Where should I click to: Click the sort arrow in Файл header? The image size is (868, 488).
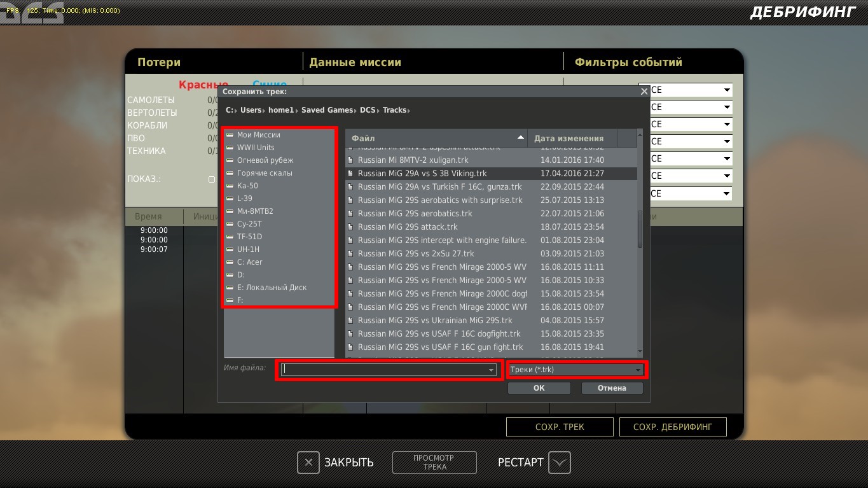[521, 137]
